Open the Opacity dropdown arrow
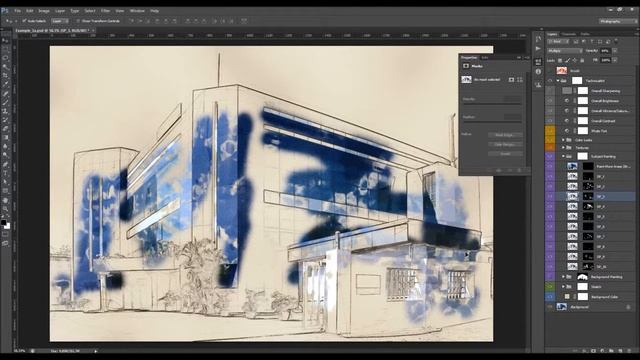 tap(615, 51)
